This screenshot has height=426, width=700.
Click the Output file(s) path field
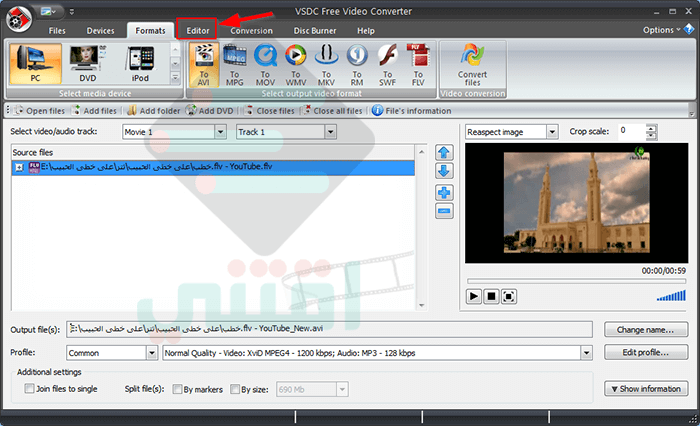329,329
